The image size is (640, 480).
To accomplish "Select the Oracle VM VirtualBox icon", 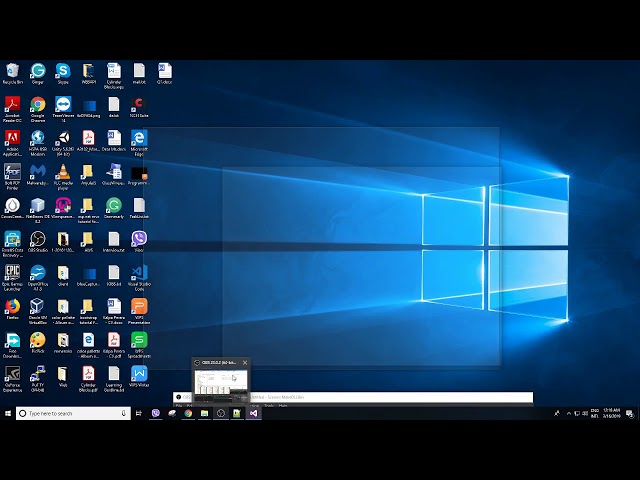I will (38, 311).
